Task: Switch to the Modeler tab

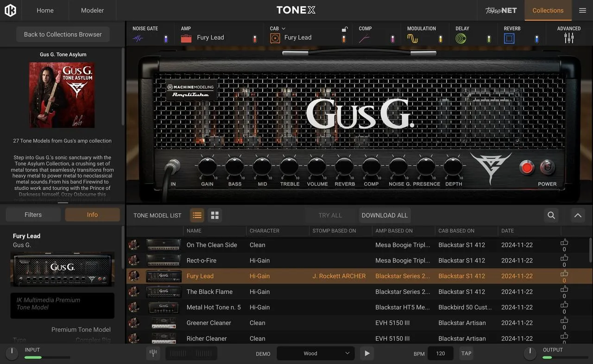Action: click(x=92, y=10)
